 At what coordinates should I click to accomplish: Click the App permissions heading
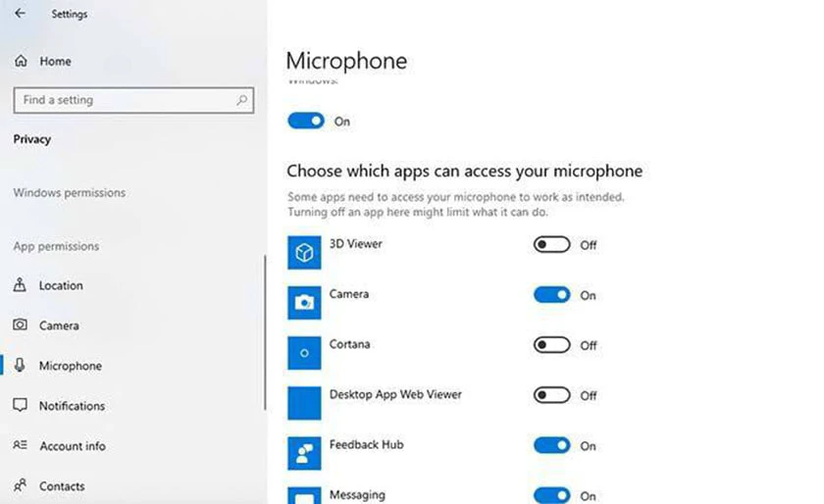(x=56, y=246)
